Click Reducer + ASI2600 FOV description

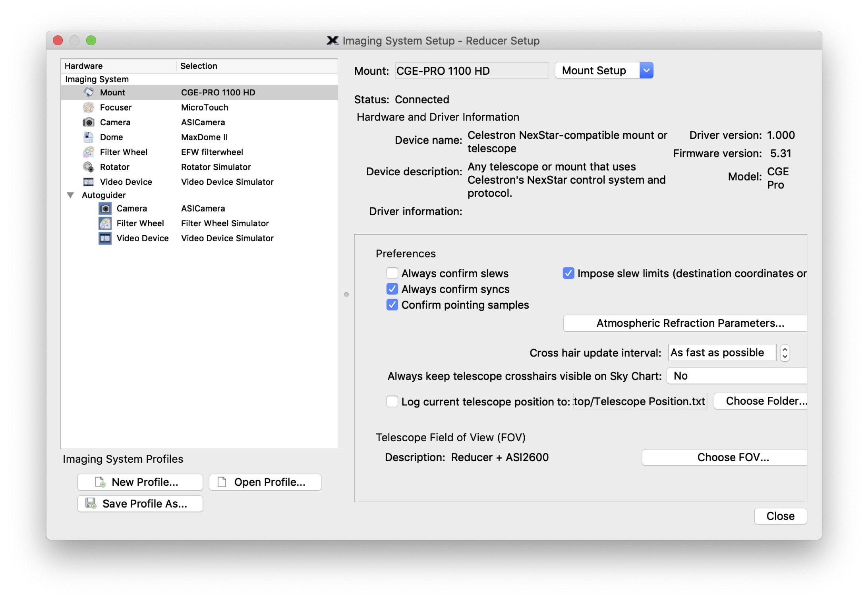click(500, 457)
